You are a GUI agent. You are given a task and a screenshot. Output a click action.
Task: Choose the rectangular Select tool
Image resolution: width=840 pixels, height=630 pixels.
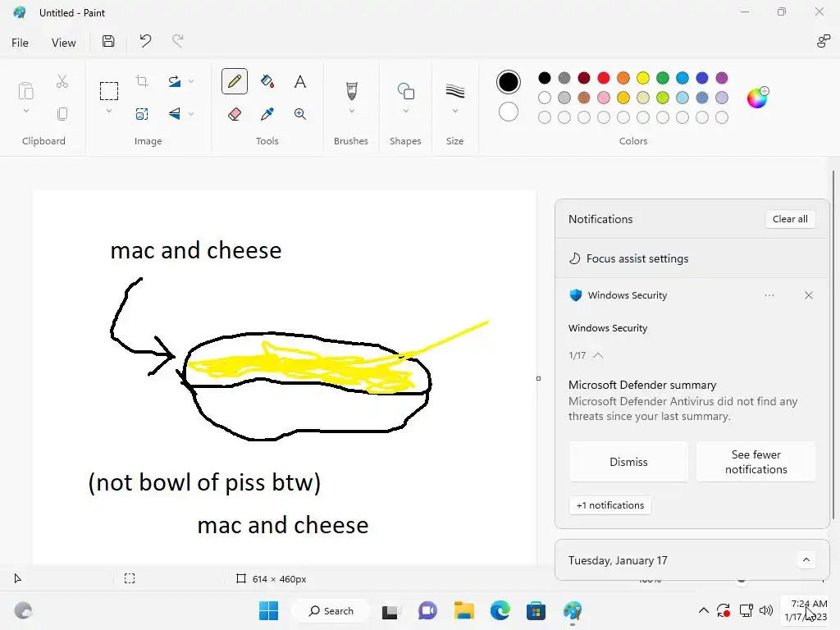coord(109,90)
